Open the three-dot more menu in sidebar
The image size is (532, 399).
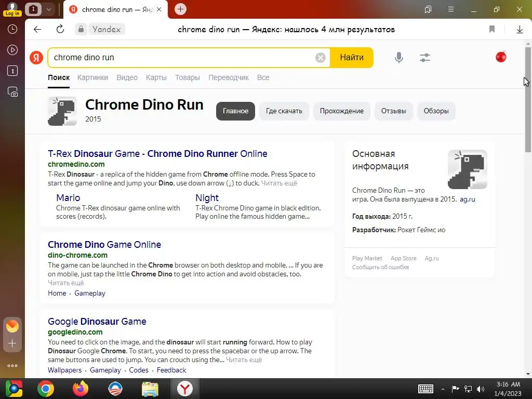click(12, 366)
